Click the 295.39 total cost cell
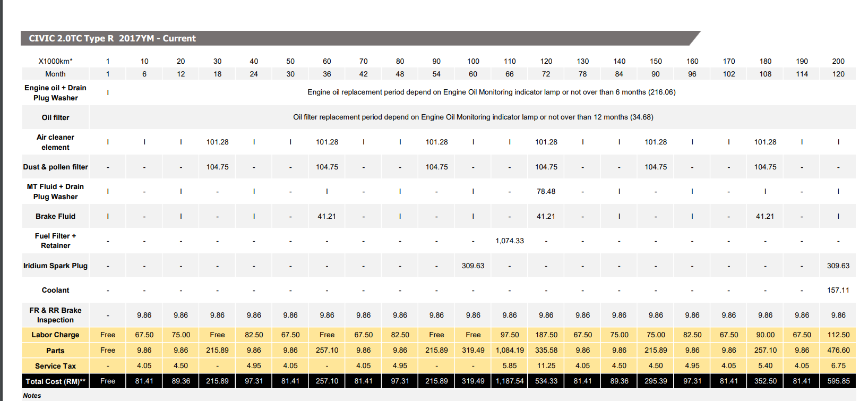 click(x=656, y=381)
